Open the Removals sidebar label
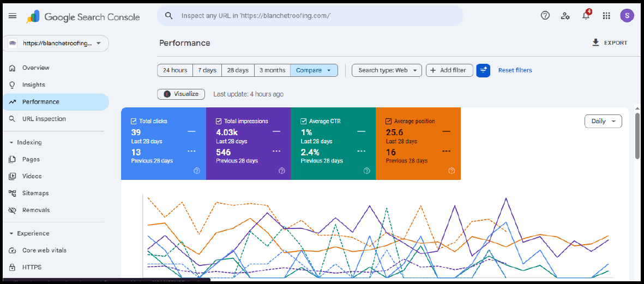Screen dimensions: 644x284 [36, 210]
